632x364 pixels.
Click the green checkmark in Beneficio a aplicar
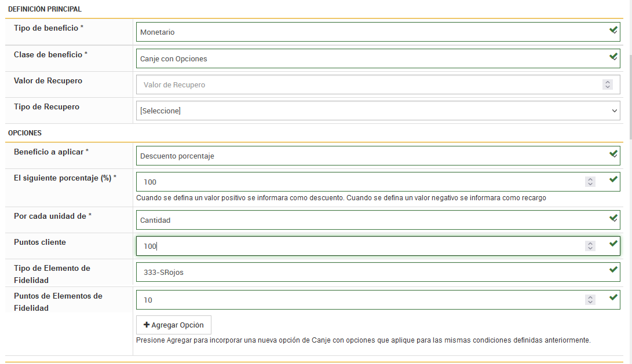point(613,154)
